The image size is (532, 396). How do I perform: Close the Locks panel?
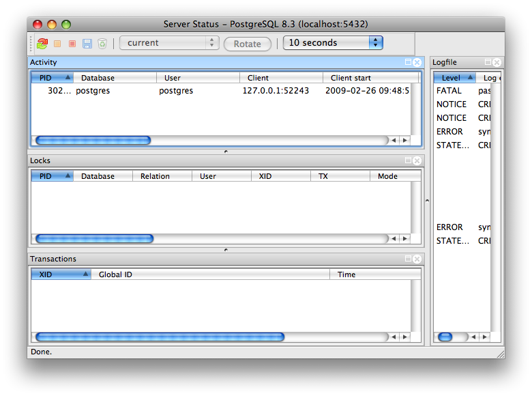pos(417,160)
